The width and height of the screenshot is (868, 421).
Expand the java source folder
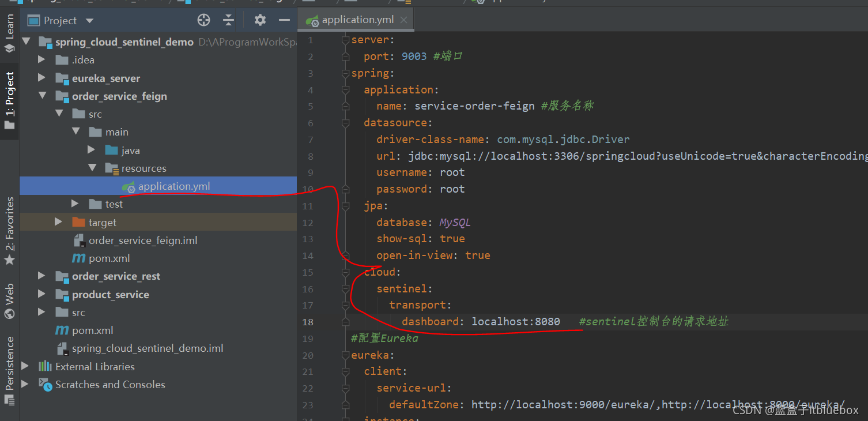point(91,150)
